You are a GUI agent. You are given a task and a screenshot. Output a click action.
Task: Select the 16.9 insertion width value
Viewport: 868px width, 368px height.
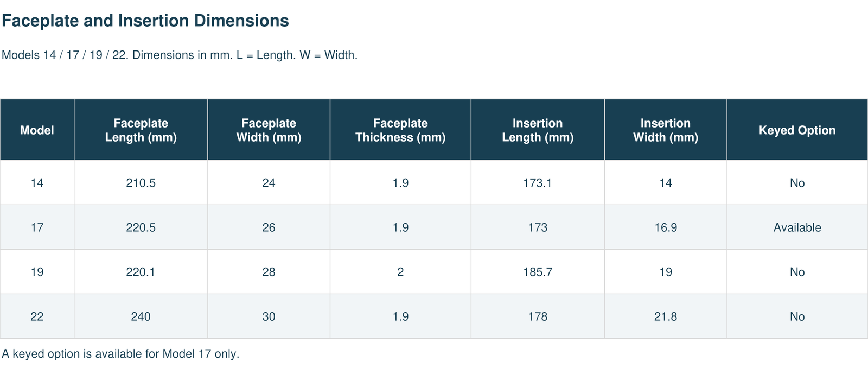coord(666,227)
